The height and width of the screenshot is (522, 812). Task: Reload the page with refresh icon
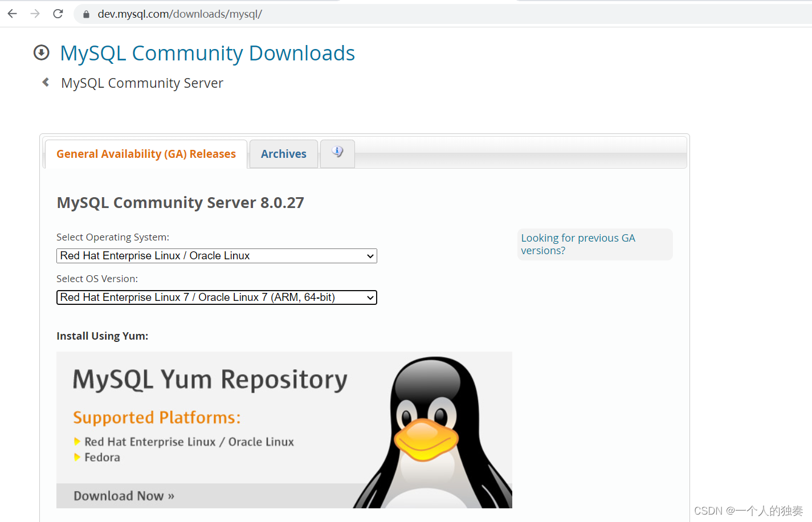pyautogui.click(x=58, y=14)
